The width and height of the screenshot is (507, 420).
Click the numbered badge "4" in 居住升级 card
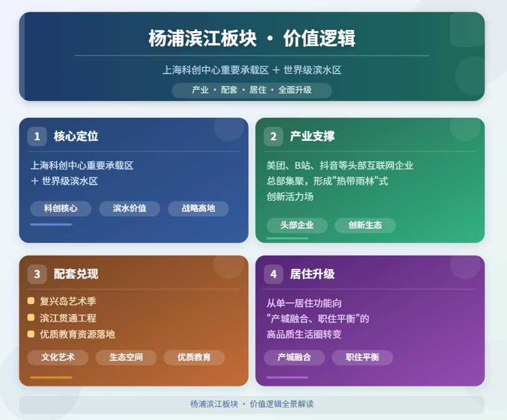[x=273, y=273]
